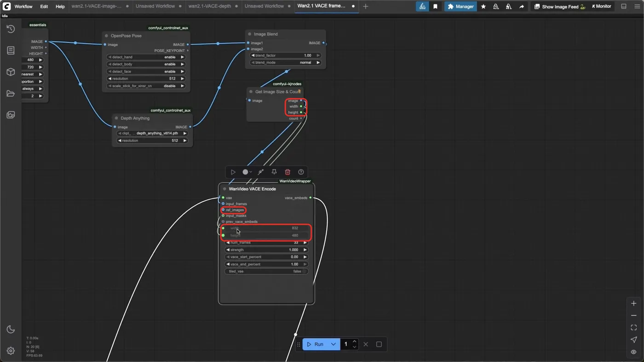Viewport: 644px width, 362px height.
Task: Toggle bottom panel icon in top bar
Action: tap(624, 6)
